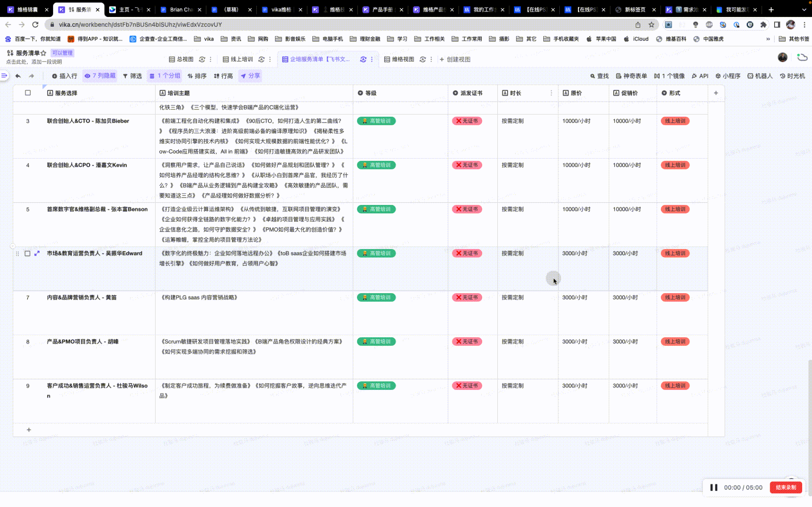Screen dimensions: 812x507
Task: Expand row 6 with the expand icon
Action: coord(37,253)
